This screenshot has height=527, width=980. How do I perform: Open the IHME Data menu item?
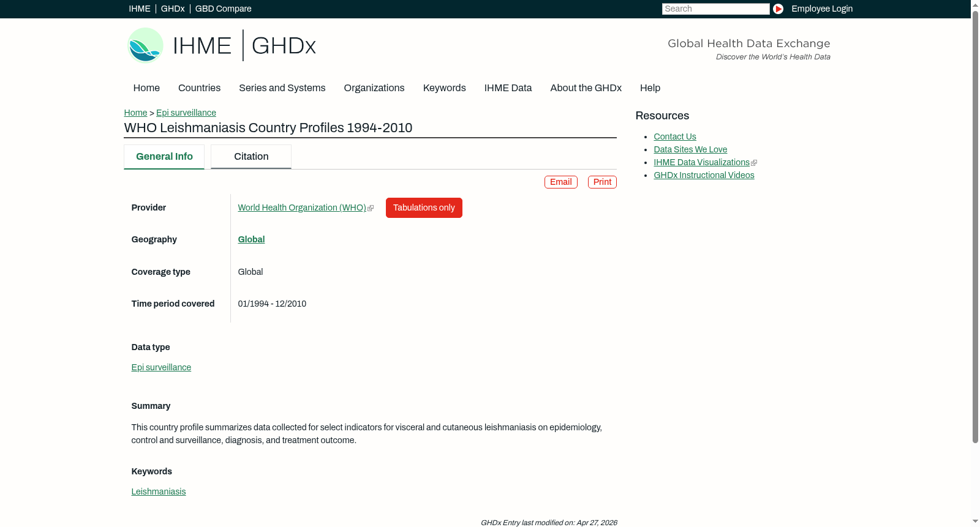[508, 88]
